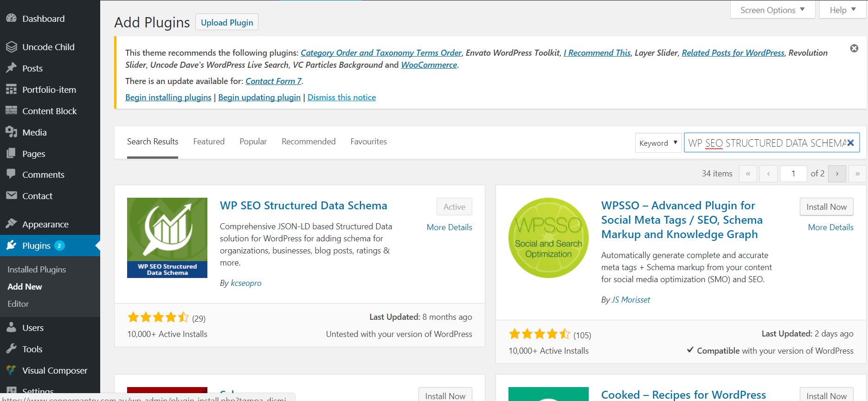Viewport: 868px width, 401px height.
Task: Install the WPSSO plugin now
Action: pyautogui.click(x=826, y=207)
